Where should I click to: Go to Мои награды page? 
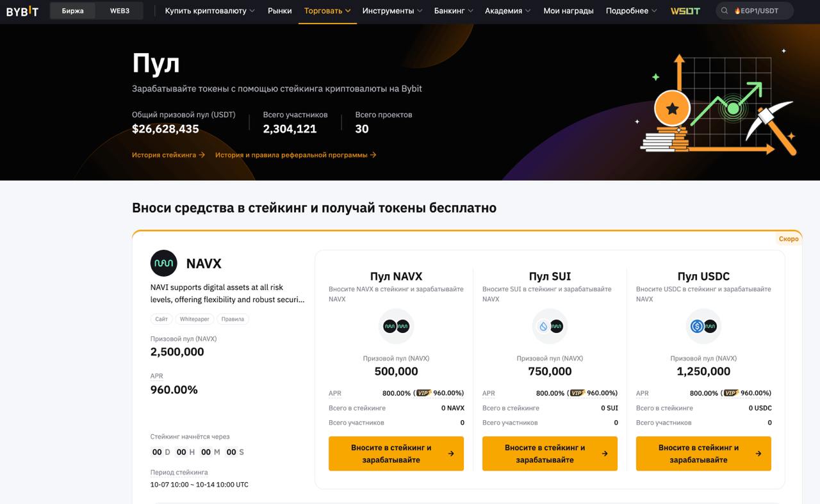pyautogui.click(x=568, y=11)
